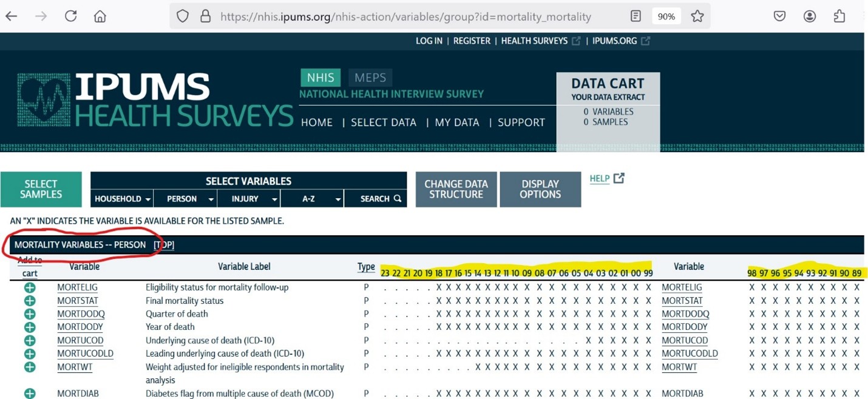Image resolution: width=868 pixels, height=399 pixels.
Task: Open the right-side MORTSTAT variable link
Action: 682,301
